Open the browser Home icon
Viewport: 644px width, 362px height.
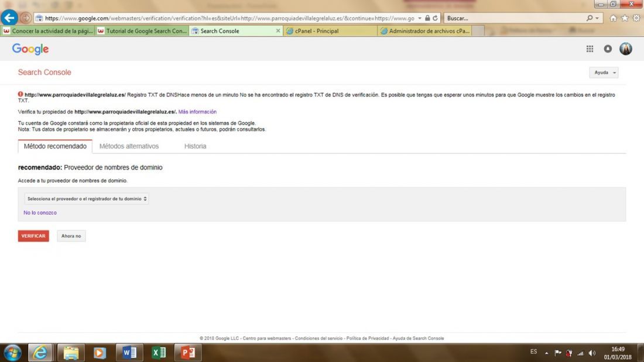tap(613, 18)
